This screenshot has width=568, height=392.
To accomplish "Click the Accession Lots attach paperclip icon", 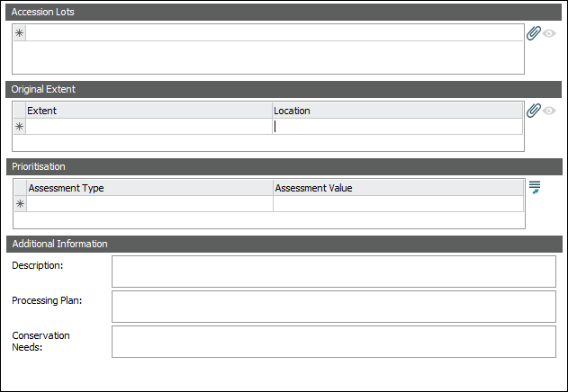I will tap(534, 33).
